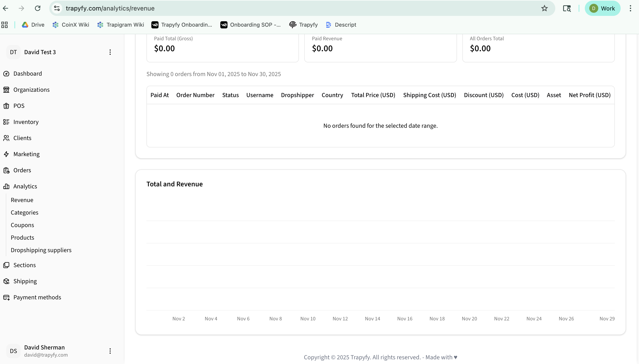Bookmark this page with the star icon

[544, 8]
